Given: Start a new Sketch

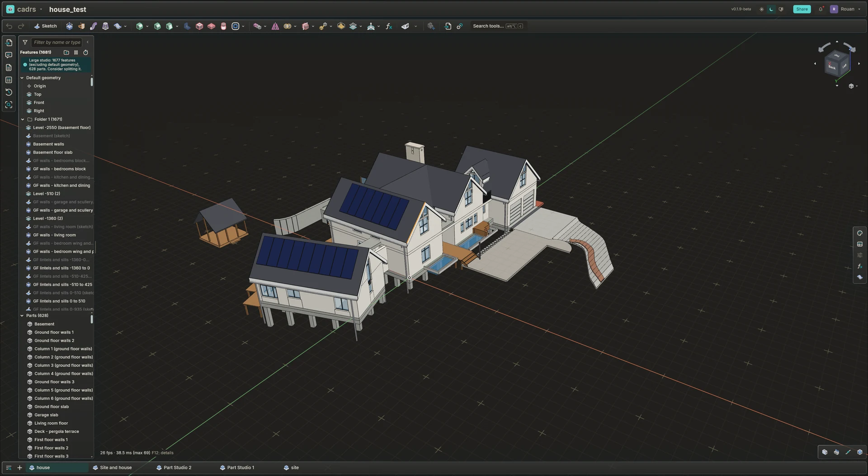Looking at the screenshot, I should 45,26.
